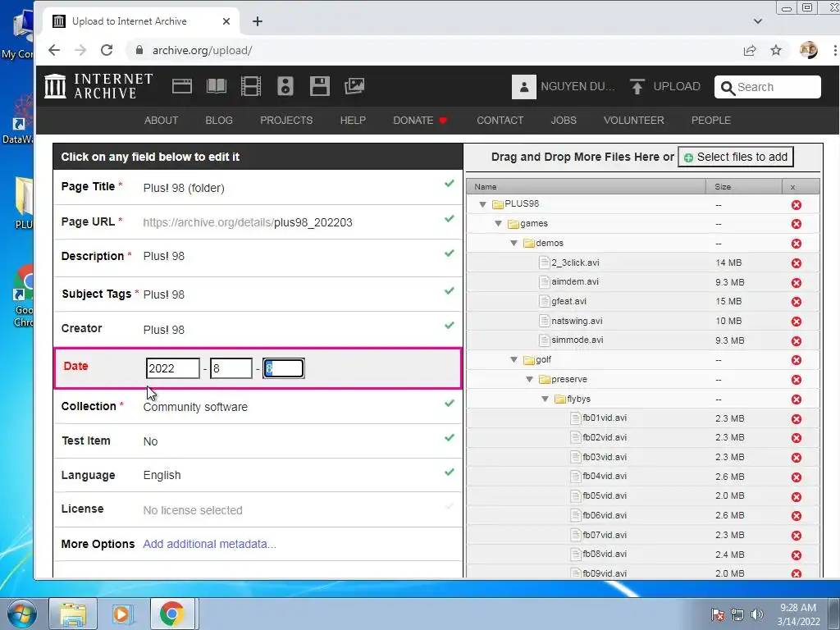Click the Internet Archive logo
Screen dimensions: 840x630
click(98, 85)
